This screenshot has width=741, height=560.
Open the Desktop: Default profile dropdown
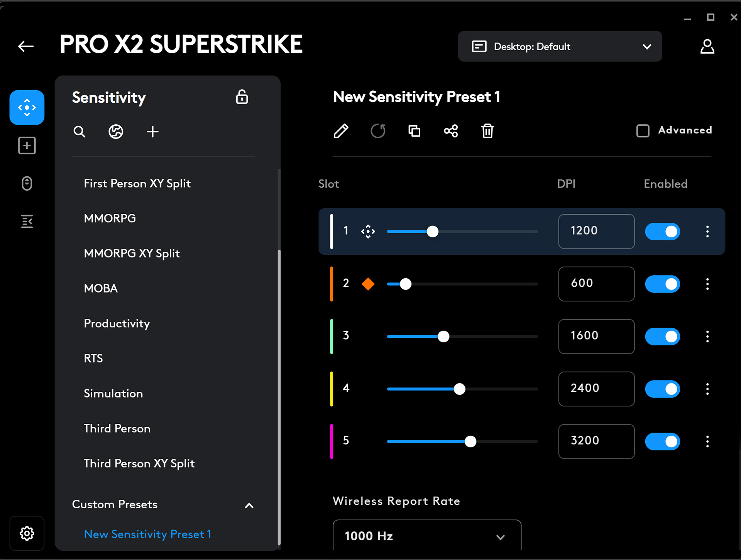click(x=560, y=47)
